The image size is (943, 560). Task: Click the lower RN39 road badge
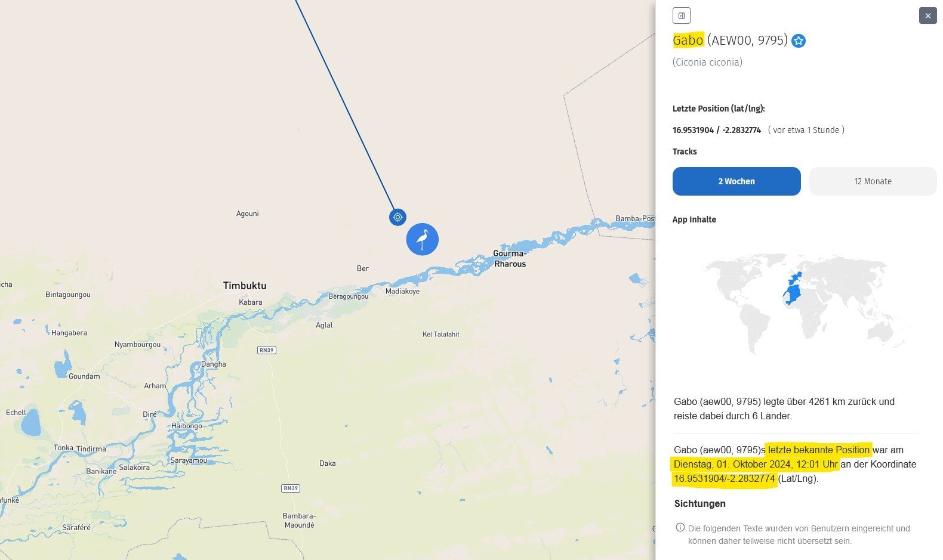pyautogui.click(x=291, y=488)
